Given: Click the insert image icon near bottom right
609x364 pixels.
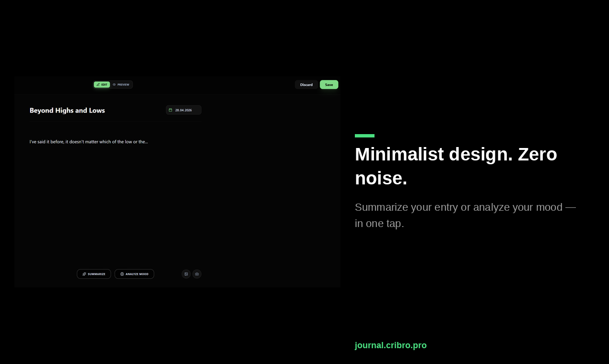Looking at the screenshot, I should coord(186,274).
